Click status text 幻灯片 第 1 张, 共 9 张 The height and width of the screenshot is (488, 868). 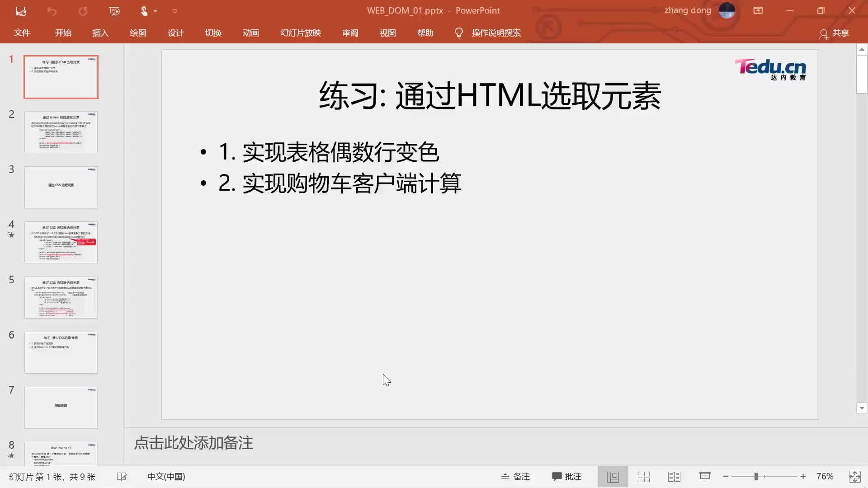coord(52,477)
